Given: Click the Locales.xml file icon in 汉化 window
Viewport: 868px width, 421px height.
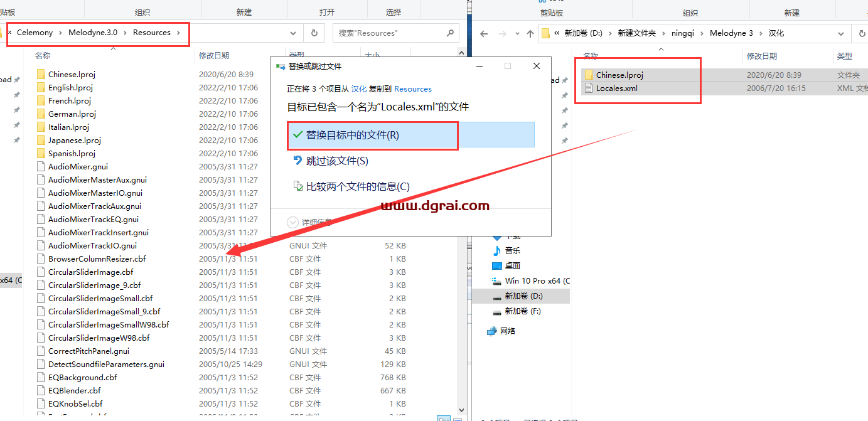Looking at the screenshot, I should [x=589, y=88].
